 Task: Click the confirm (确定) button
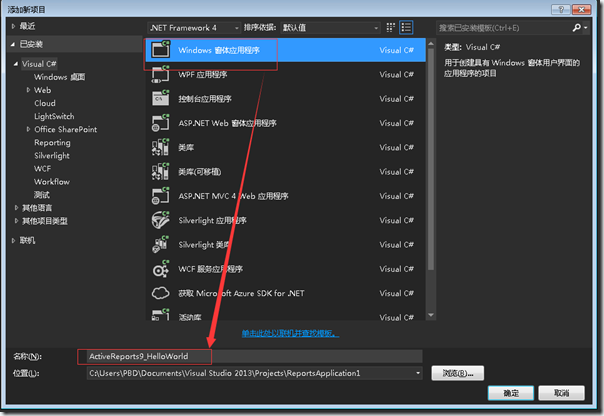click(x=511, y=393)
